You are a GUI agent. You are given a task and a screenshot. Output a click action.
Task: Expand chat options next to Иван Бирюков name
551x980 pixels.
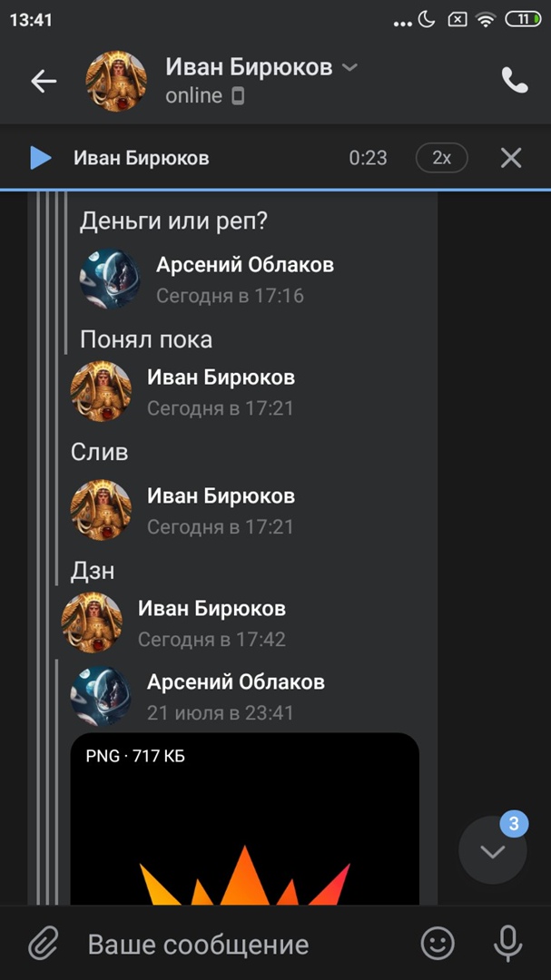click(350, 67)
